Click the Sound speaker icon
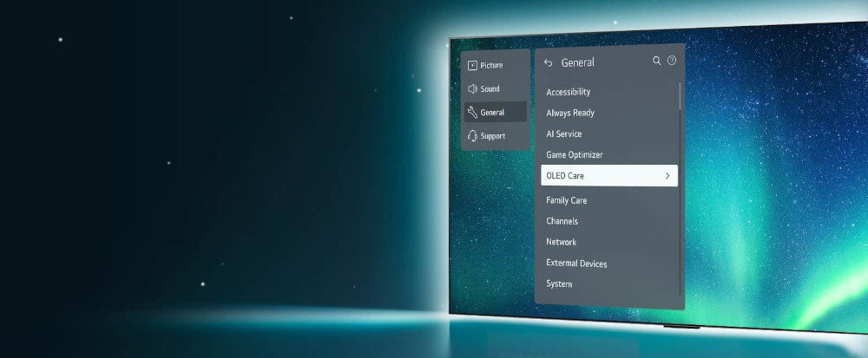Image resolution: width=868 pixels, height=358 pixels. pyautogui.click(x=472, y=88)
